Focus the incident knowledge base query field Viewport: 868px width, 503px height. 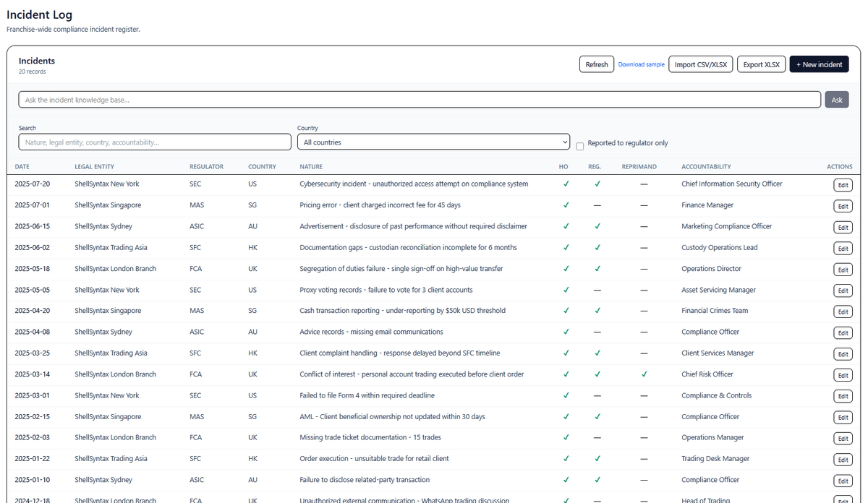click(x=420, y=100)
